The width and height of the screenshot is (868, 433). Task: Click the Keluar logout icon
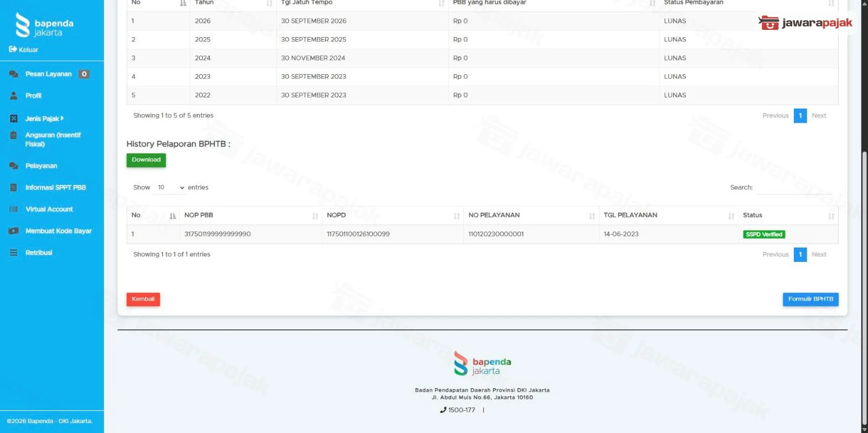pyautogui.click(x=13, y=49)
